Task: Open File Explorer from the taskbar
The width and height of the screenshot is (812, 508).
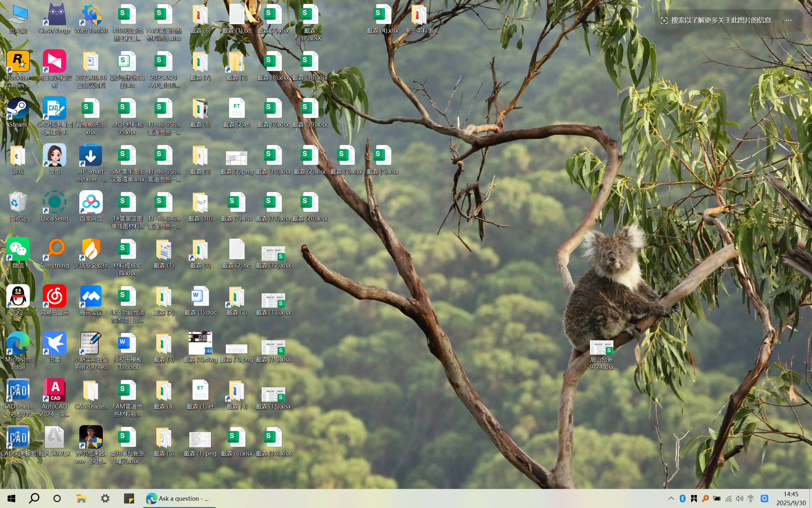Action: tap(81, 498)
